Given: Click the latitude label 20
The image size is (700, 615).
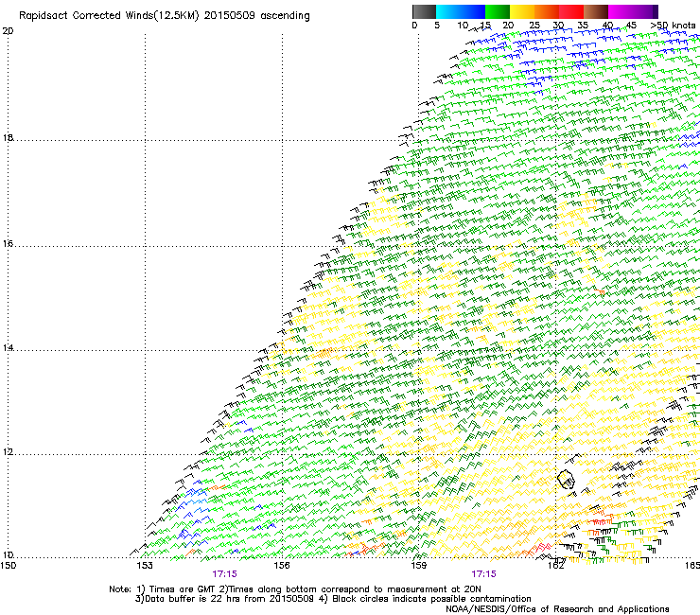Looking at the screenshot, I should [8, 31].
